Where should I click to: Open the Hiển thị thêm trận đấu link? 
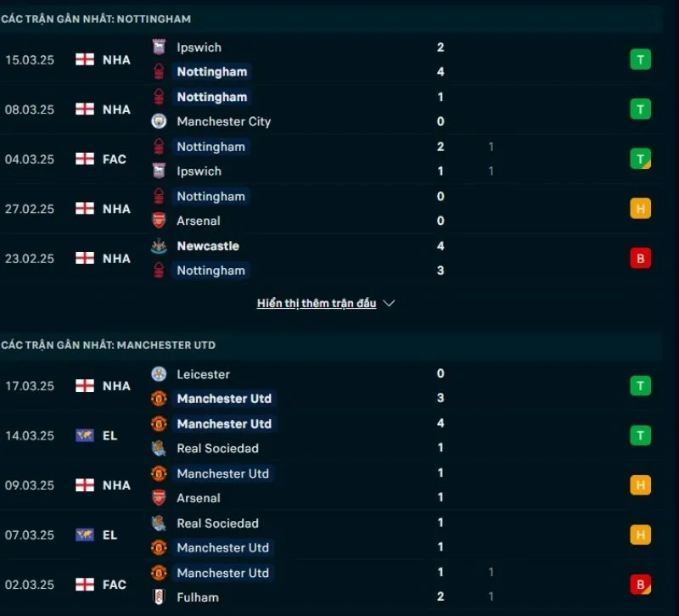[x=317, y=303]
